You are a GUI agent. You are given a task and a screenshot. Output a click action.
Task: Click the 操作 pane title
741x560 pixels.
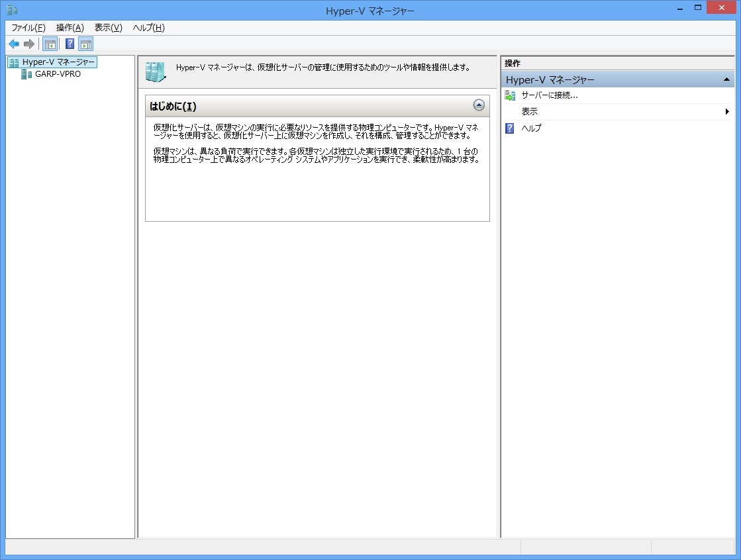click(513, 64)
